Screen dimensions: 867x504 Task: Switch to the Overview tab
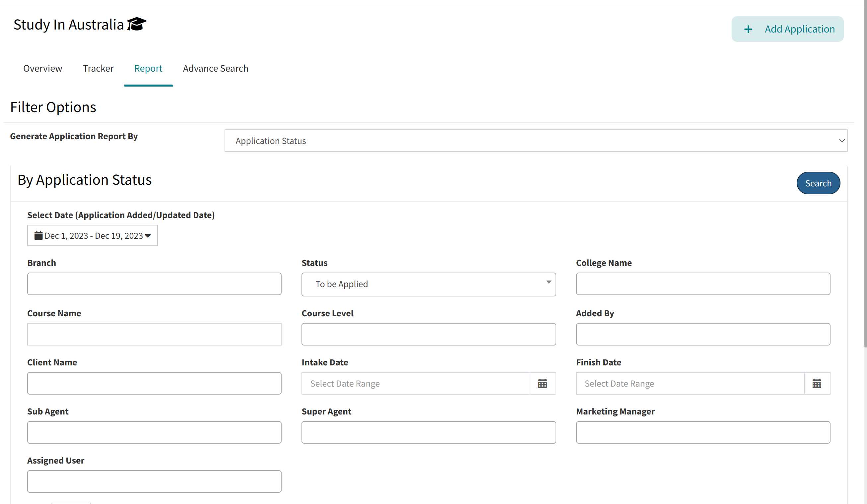pyautogui.click(x=43, y=68)
